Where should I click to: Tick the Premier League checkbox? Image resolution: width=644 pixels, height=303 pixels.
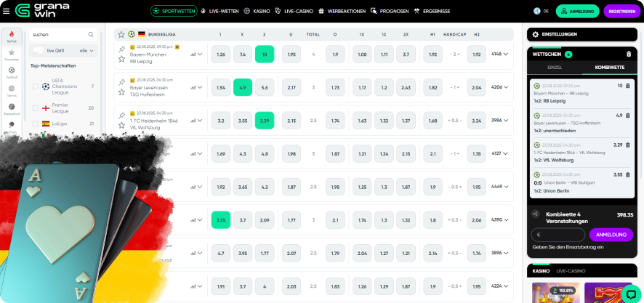pyautogui.click(x=36, y=108)
